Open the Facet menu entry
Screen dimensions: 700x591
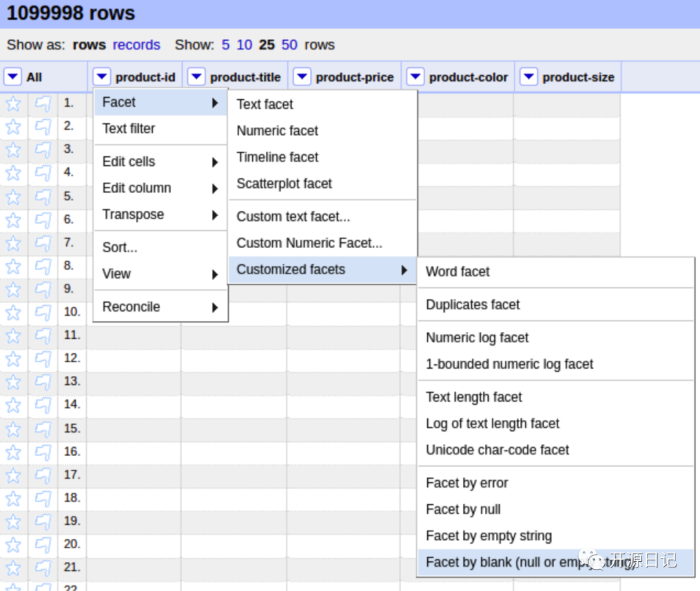point(161,102)
